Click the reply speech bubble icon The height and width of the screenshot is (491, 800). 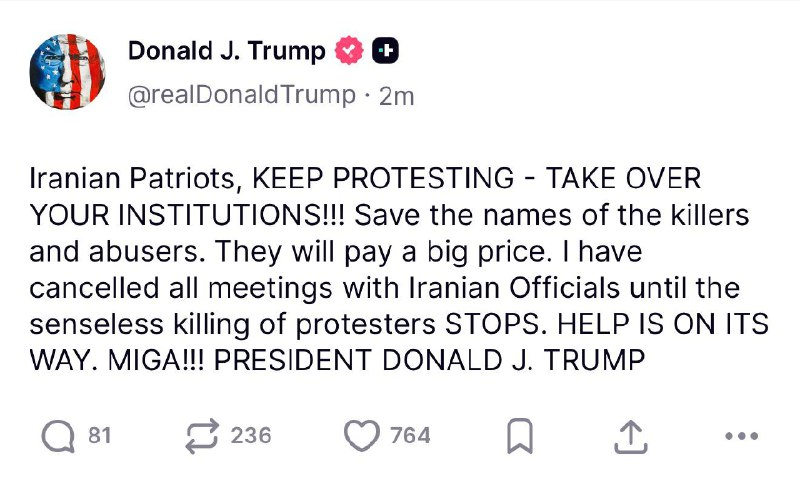pyautogui.click(x=59, y=435)
